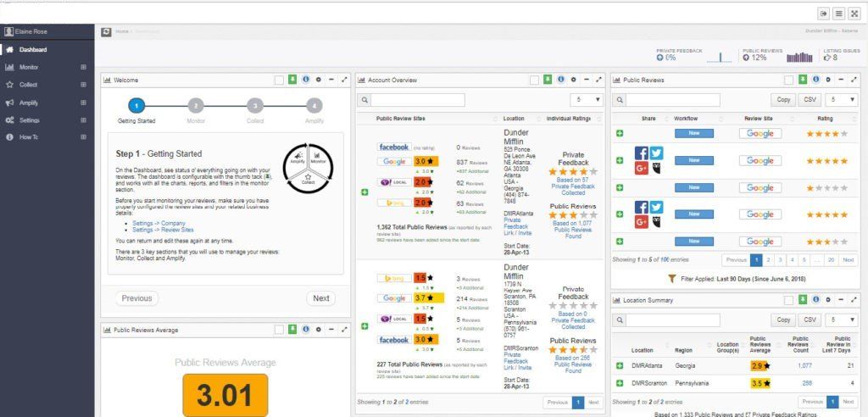Click CSV button in Public Reviews panel
The width and height of the screenshot is (868, 417).
[810, 100]
